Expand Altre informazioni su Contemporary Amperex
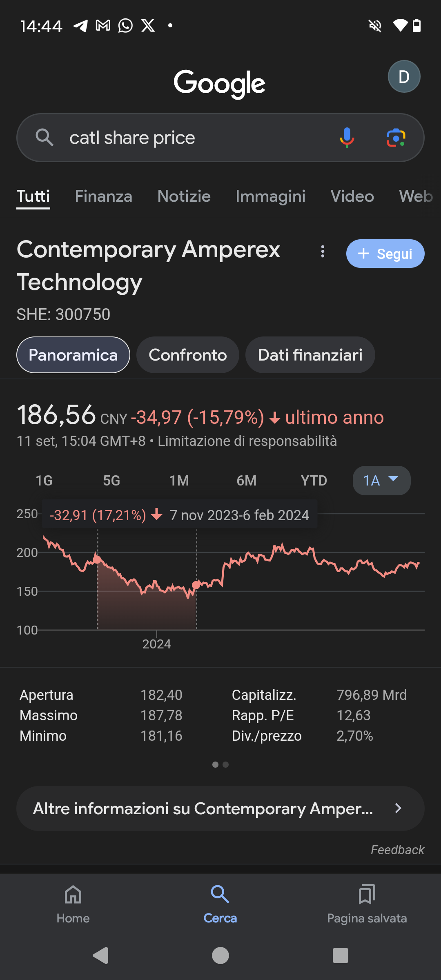Screen dimensions: 441x980 (x=220, y=808)
